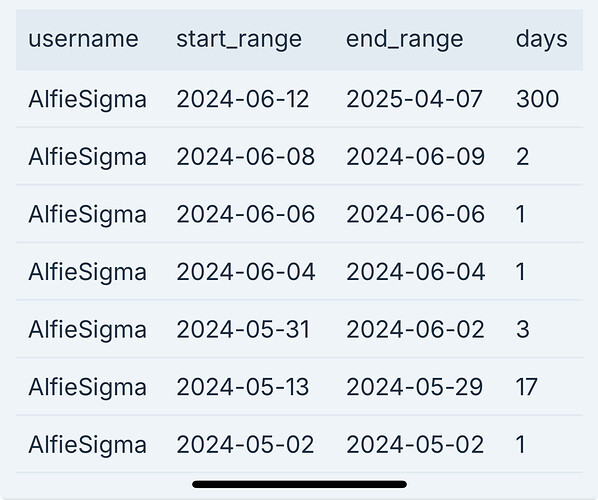Click AlfieSigma in the 2024-06-06 row

point(87,214)
